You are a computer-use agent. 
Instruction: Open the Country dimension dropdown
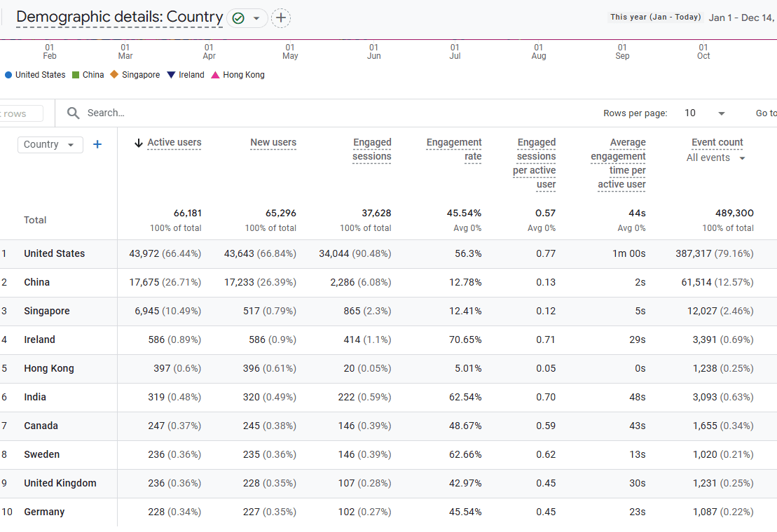(x=50, y=144)
